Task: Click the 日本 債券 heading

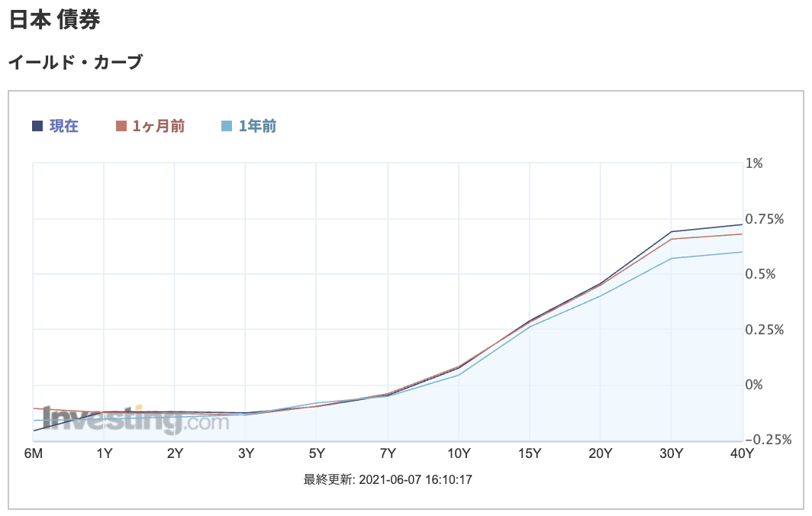Action: (54, 20)
